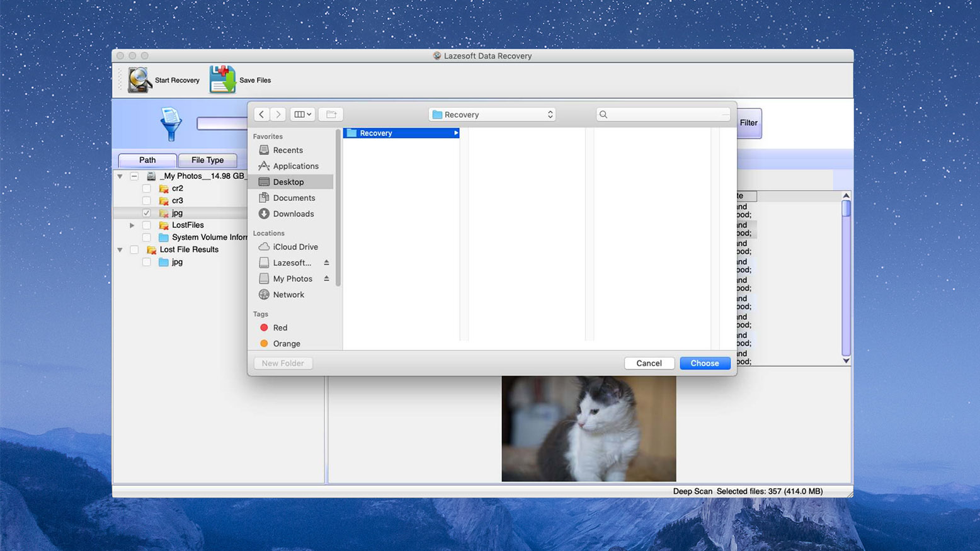This screenshot has height=551, width=980.
Task: Uncheck the jpg folder under My Photos
Action: click(x=146, y=213)
